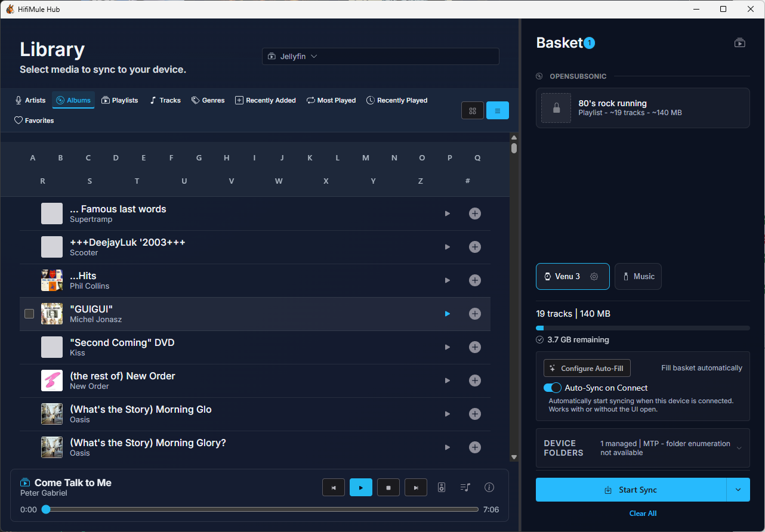Click the device storage usage bar
Image resolution: width=765 pixels, height=532 pixels.
click(643, 328)
